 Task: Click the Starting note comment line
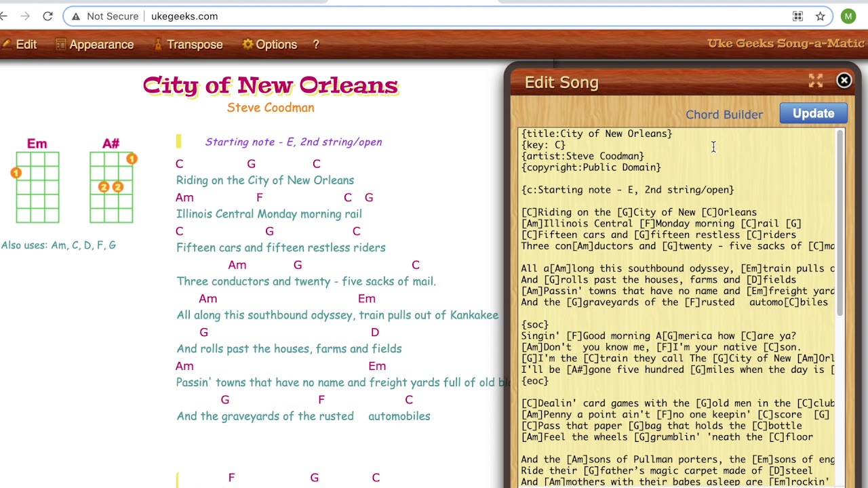(294, 142)
